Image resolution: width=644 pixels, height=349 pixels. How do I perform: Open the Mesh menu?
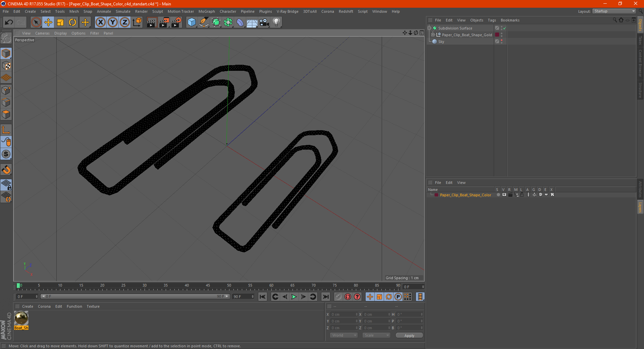pos(74,11)
